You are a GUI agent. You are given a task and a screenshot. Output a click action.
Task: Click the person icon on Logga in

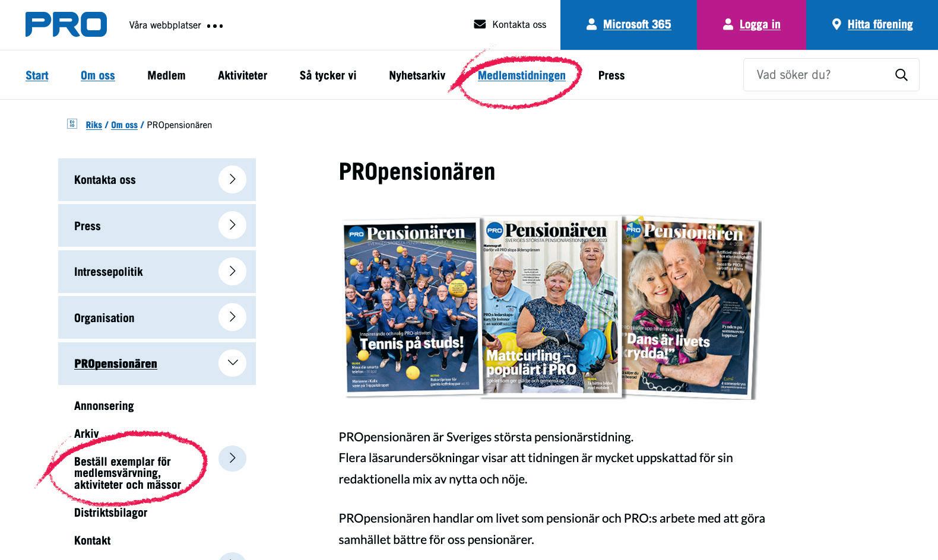tap(728, 24)
